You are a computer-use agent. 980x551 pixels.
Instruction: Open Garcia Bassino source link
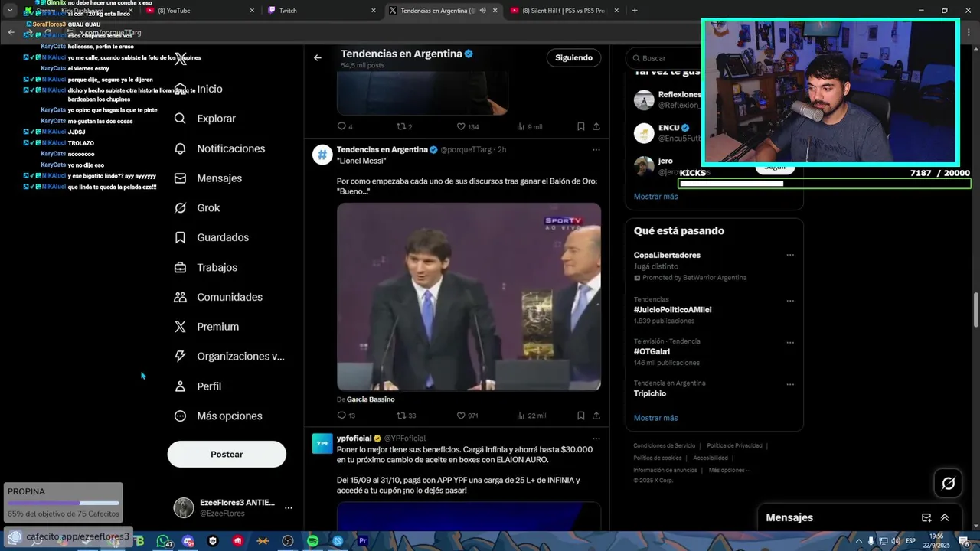[371, 399]
